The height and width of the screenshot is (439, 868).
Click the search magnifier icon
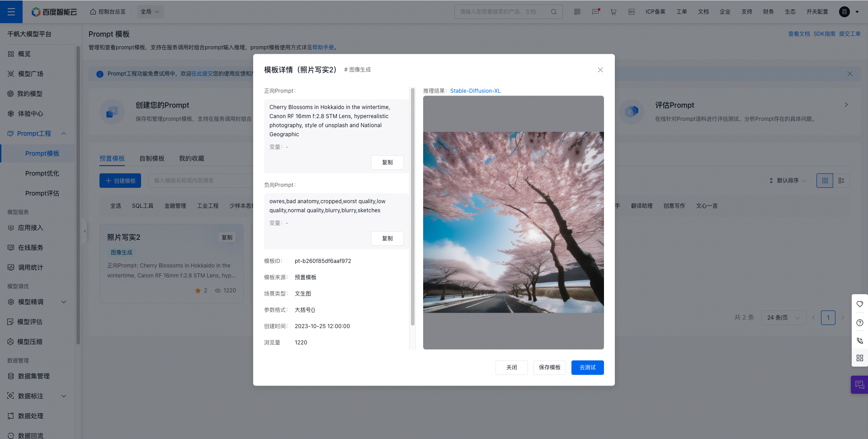(x=554, y=12)
